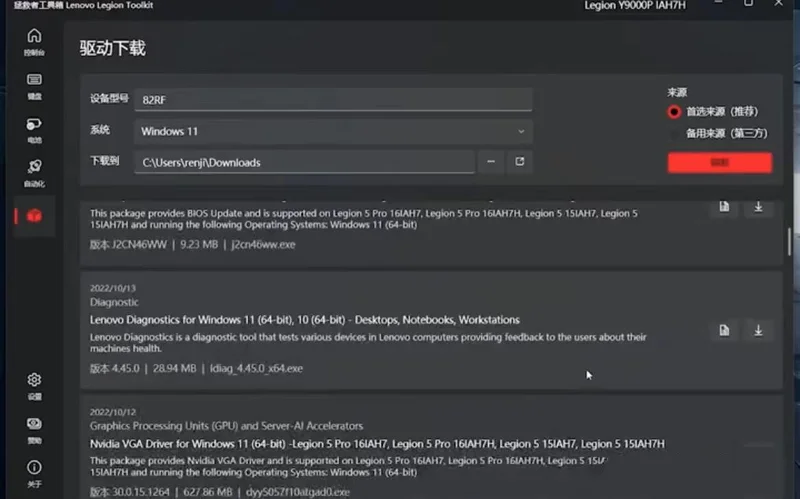Click the download path field C:\Users\renji\Downloads
Image resolution: width=800 pixels, height=499 pixels.
(305, 162)
